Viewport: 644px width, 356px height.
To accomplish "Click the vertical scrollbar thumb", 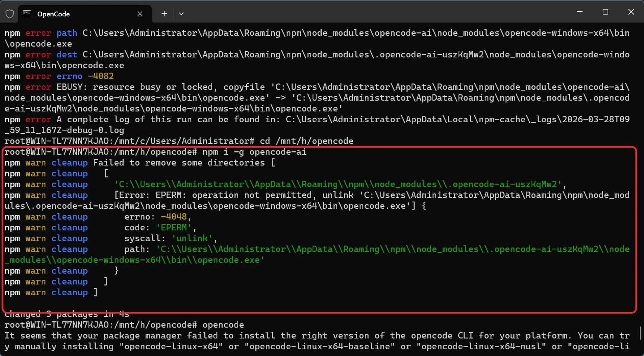I will tap(640, 333).
